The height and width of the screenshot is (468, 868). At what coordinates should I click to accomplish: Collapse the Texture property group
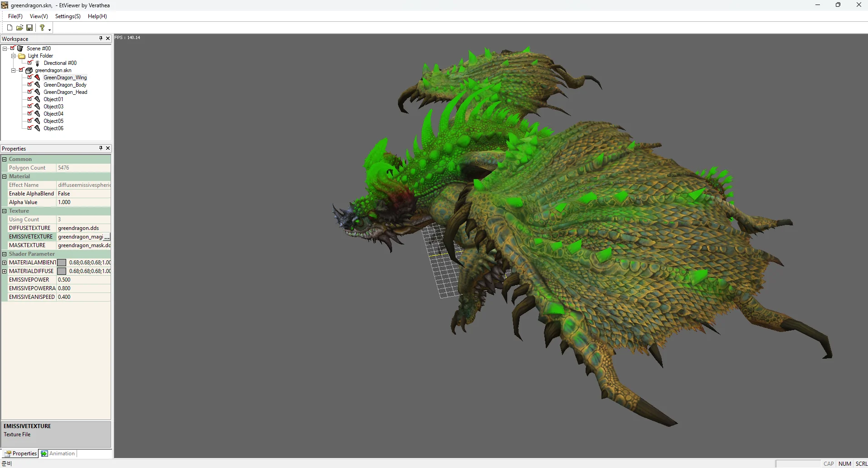tap(5, 211)
